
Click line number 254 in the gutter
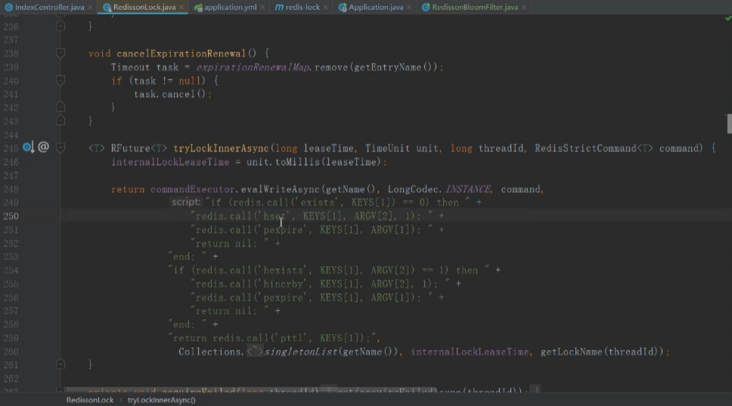tap(11, 270)
